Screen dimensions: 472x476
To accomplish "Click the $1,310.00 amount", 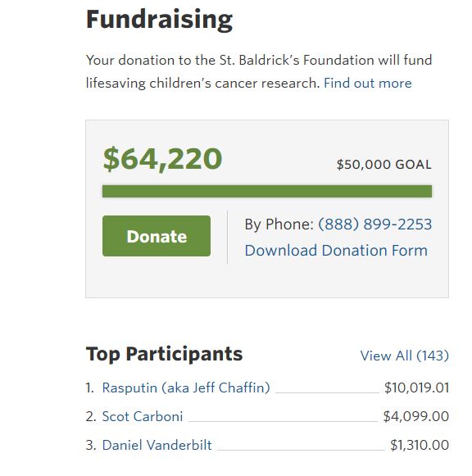I will click(x=420, y=445).
